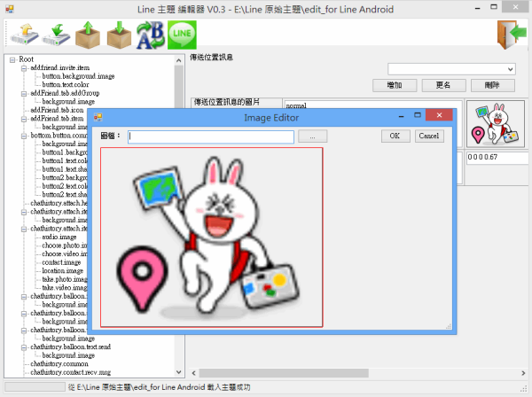Select addFriend.tab.icon tree item
This screenshot has width=532, height=397.
[57, 110]
